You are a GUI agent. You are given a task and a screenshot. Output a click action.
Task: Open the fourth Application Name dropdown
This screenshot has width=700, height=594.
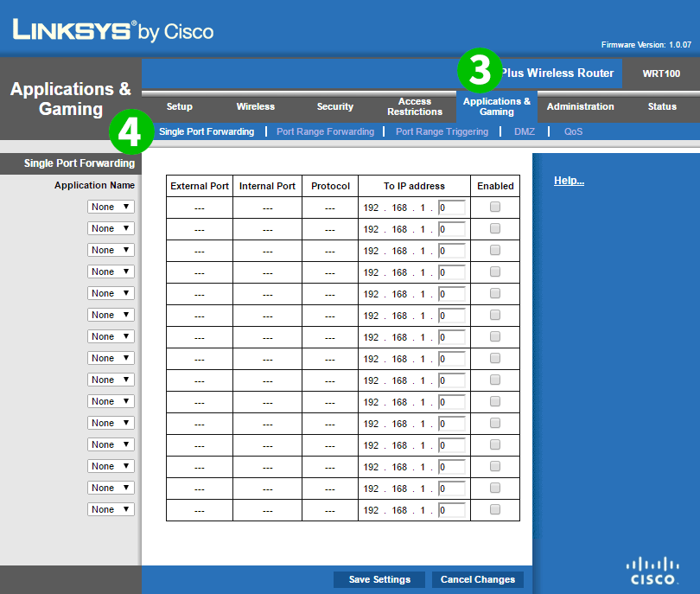[x=111, y=271]
